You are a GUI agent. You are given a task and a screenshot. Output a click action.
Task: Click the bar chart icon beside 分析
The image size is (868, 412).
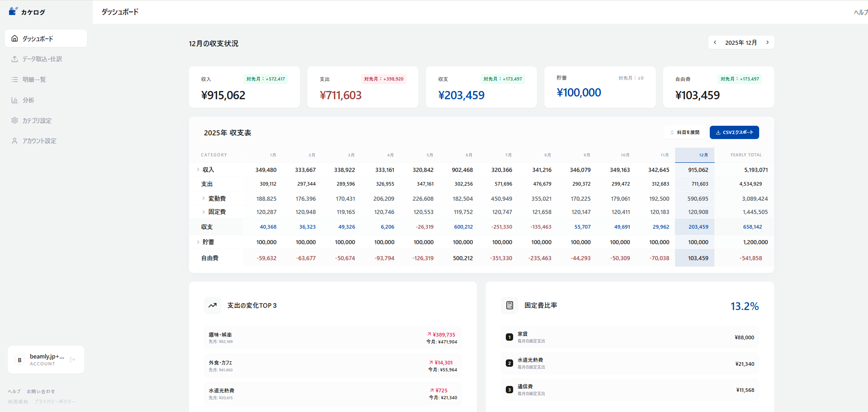pos(15,100)
